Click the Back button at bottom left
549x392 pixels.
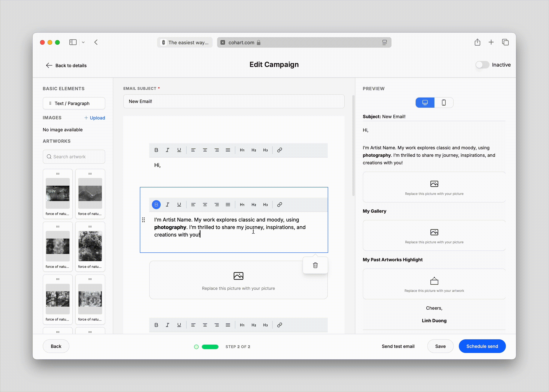point(56,346)
